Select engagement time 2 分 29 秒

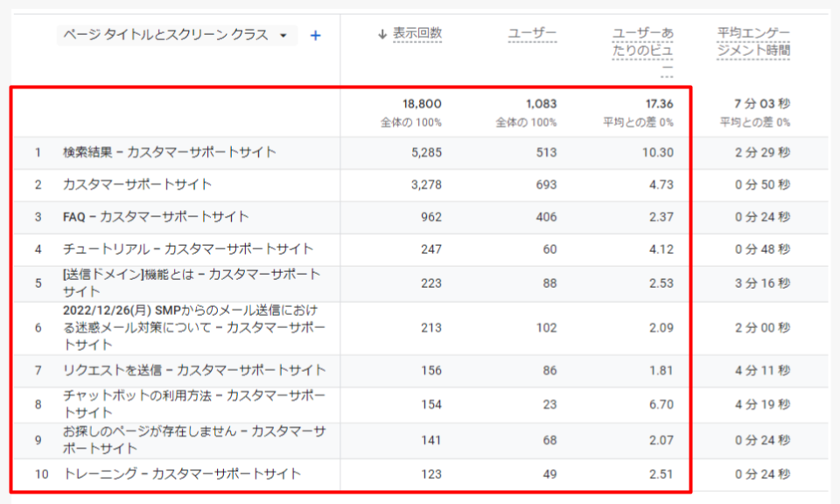click(762, 152)
